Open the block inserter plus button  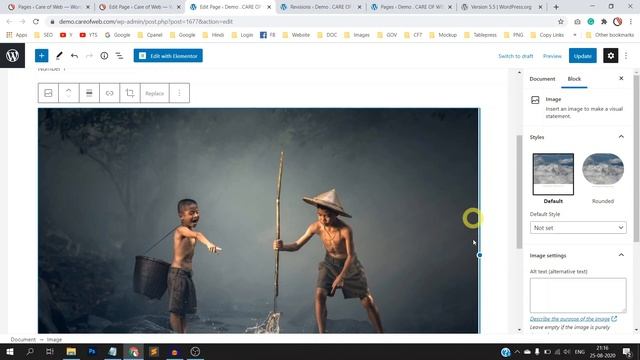[x=41, y=56]
